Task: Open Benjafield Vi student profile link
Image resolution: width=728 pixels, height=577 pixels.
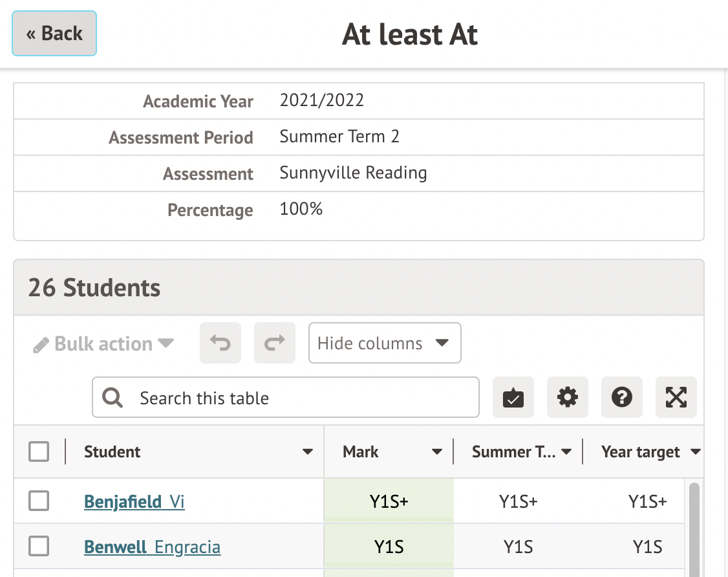Action: tap(134, 501)
